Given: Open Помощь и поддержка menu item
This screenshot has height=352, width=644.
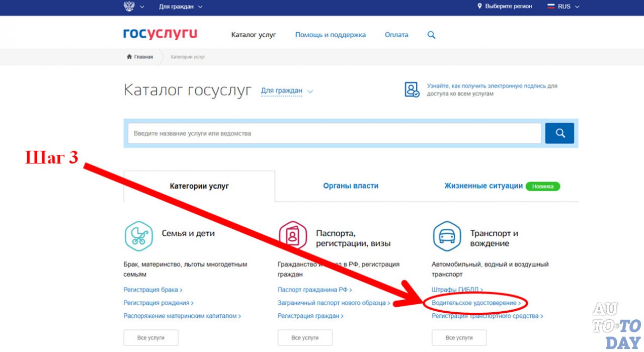Looking at the screenshot, I should 331,35.
